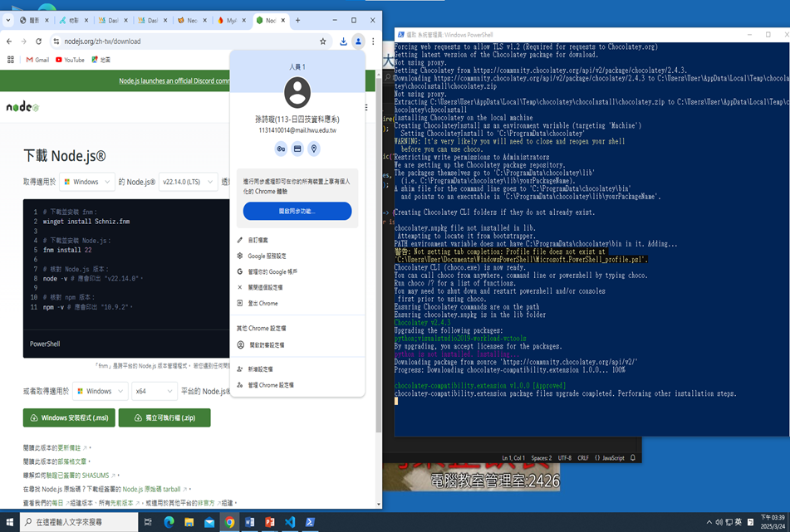Download the Windows 安裝程式 (.msi)
This screenshot has width=790, height=532.
[69, 417]
